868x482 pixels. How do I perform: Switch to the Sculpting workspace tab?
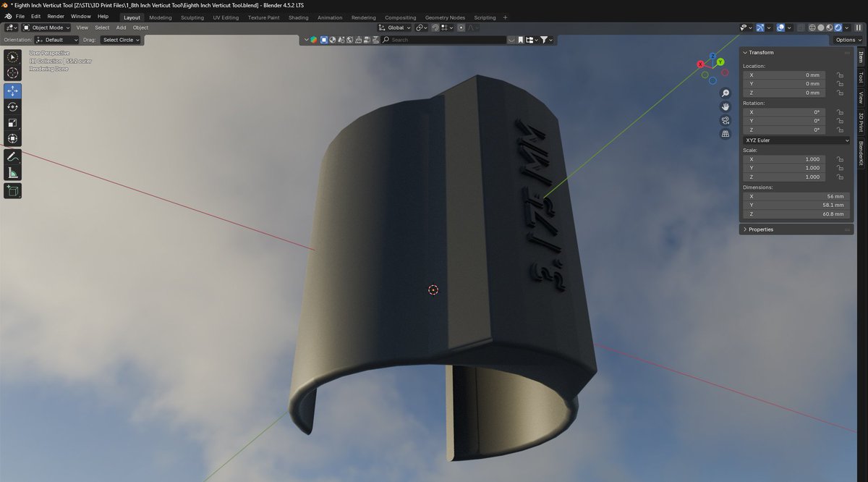pyautogui.click(x=192, y=17)
